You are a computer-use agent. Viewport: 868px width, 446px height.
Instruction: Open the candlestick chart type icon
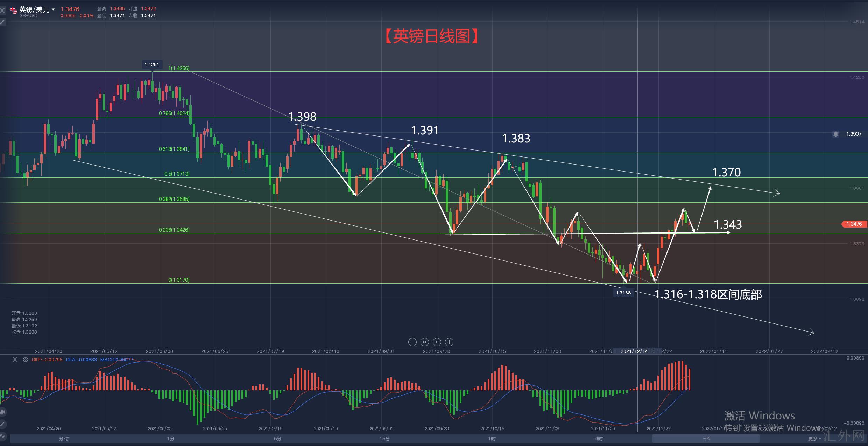2,412
